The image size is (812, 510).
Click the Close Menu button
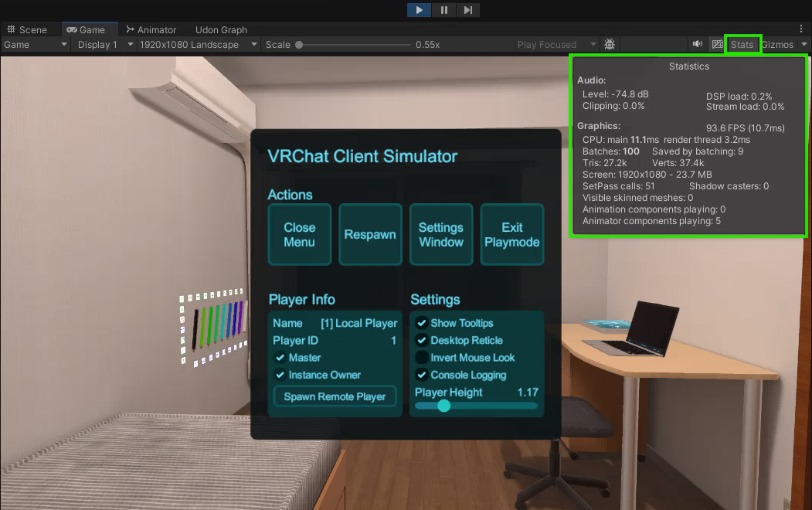[x=300, y=235]
